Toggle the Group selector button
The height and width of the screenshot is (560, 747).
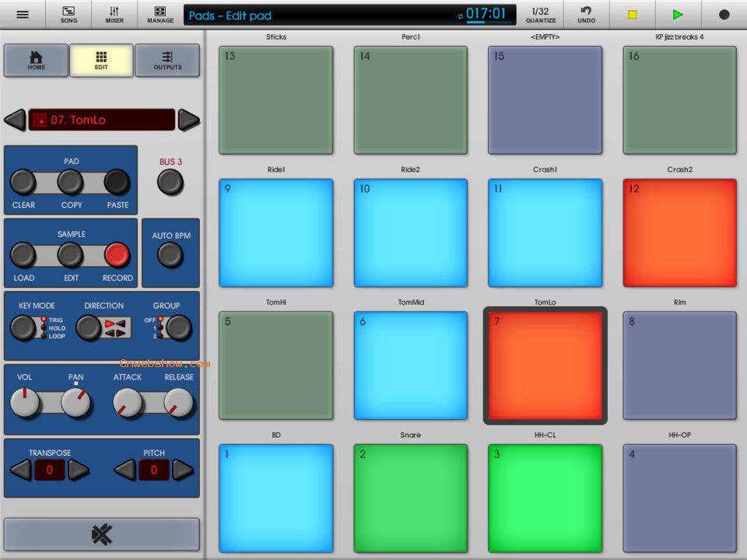click(178, 327)
